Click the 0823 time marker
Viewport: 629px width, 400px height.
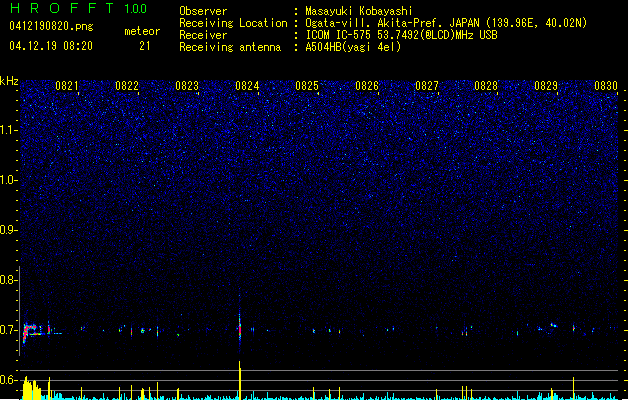pos(187,86)
